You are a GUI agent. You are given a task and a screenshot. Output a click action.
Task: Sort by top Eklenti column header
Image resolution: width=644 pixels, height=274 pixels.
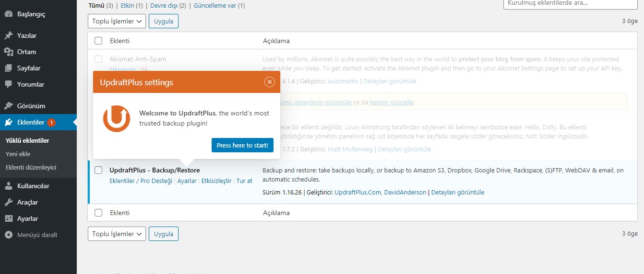119,41
